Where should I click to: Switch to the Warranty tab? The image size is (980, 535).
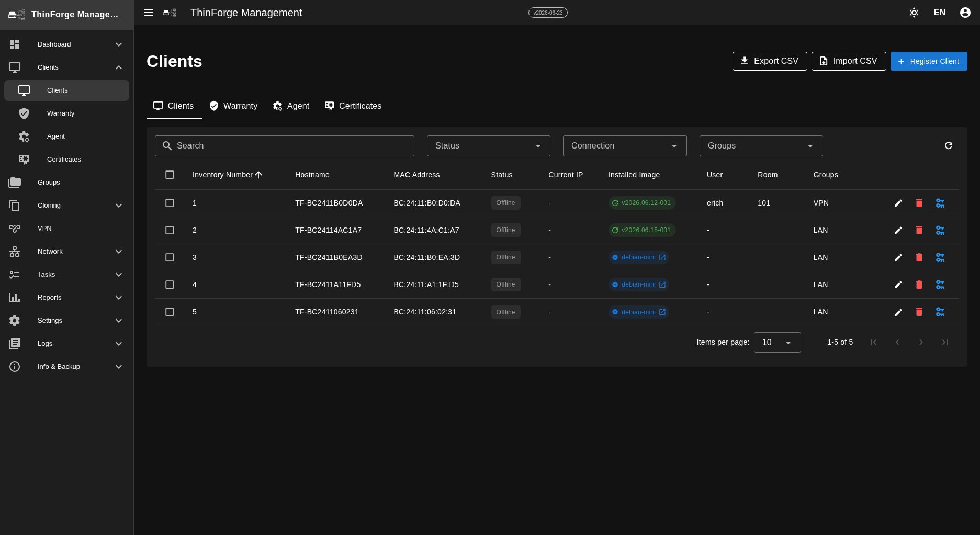pyautogui.click(x=233, y=106)
